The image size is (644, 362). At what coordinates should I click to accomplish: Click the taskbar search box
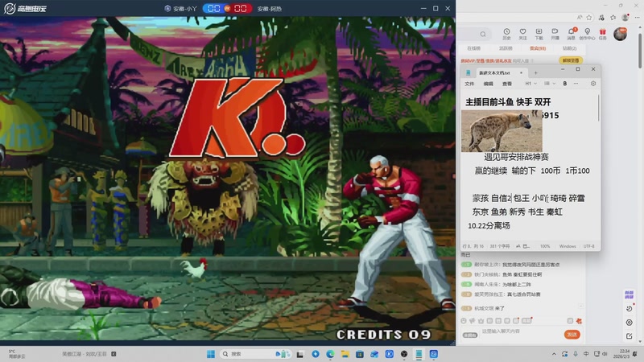[x=254, y=354]
